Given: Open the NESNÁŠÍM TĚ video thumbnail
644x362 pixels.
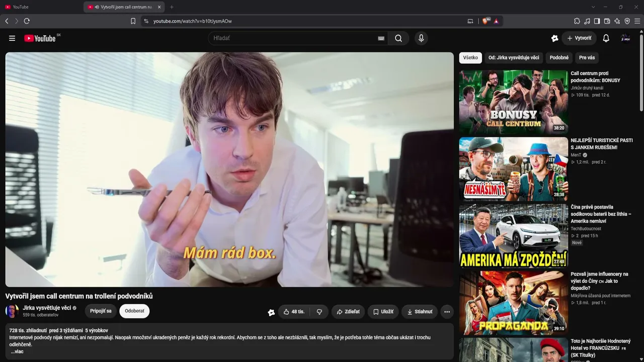Looking at the screenshot, I should pos(513,169).
